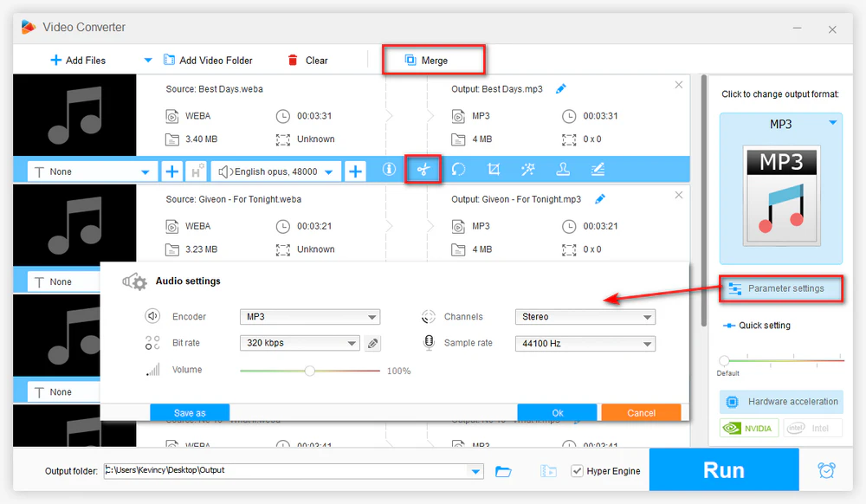Adjust the Volume slider handle
Viewport: 866px width, 504px height.
(310, 371)
